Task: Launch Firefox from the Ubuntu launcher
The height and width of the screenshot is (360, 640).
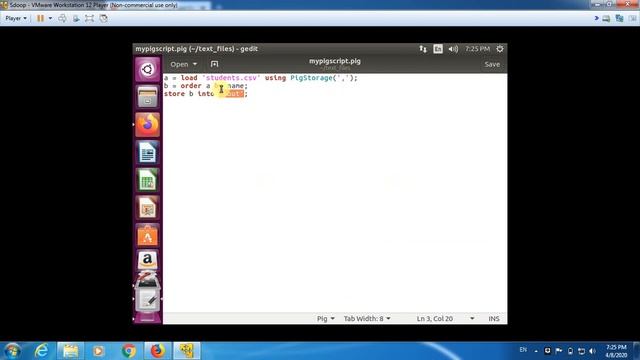Action: tap(147, 124)
